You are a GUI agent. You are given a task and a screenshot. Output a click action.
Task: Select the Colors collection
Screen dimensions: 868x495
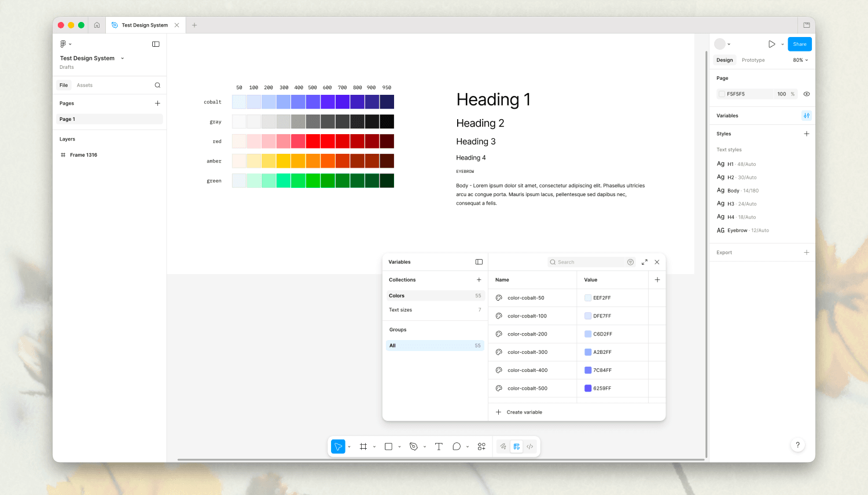435,295
